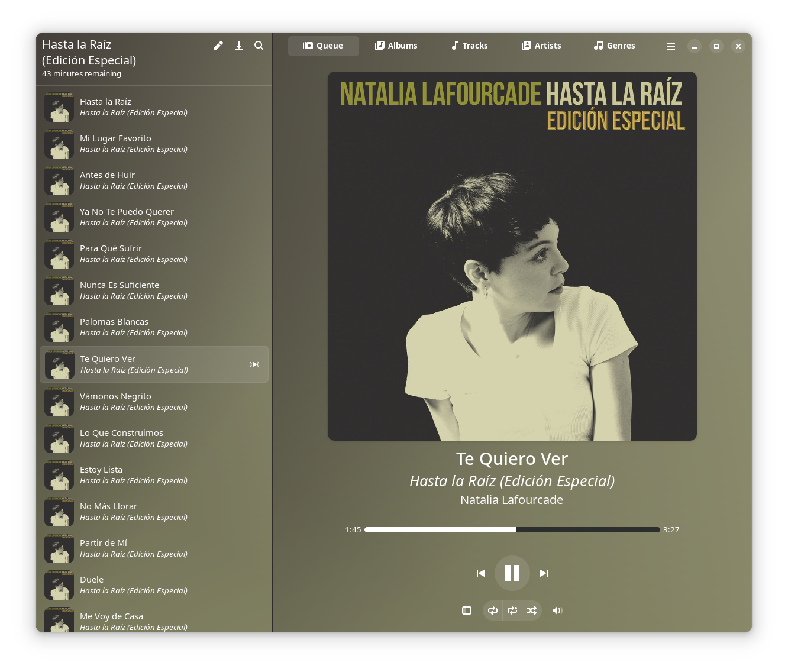
Task: Toggle shuffle playback
Action: pyautogui.click(x=532, y=610)
